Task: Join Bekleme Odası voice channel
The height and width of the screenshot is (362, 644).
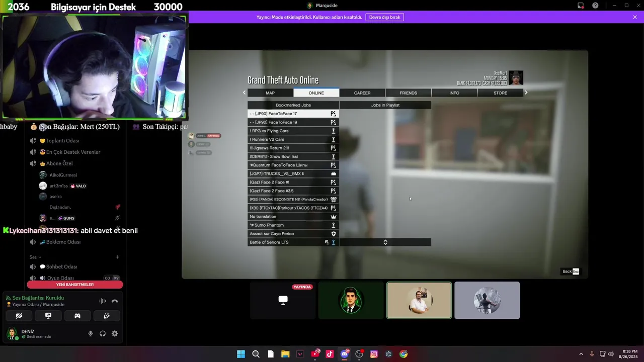Action: point(63,242)
